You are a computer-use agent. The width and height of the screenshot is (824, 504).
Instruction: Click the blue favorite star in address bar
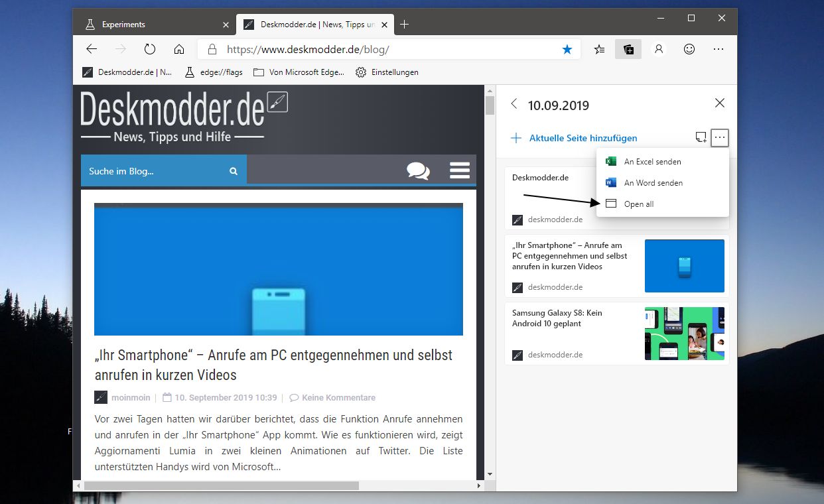(567, 49)
